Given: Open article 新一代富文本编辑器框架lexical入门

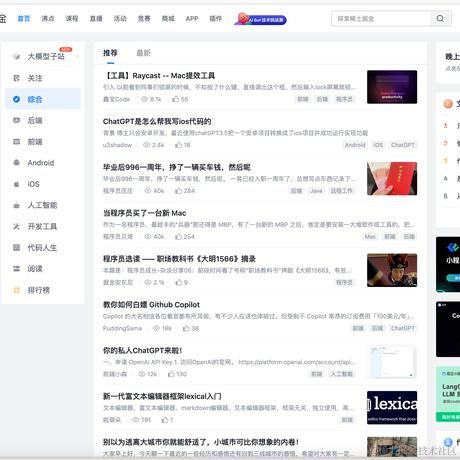Looking at the screenshot, I should coord(162,396).
